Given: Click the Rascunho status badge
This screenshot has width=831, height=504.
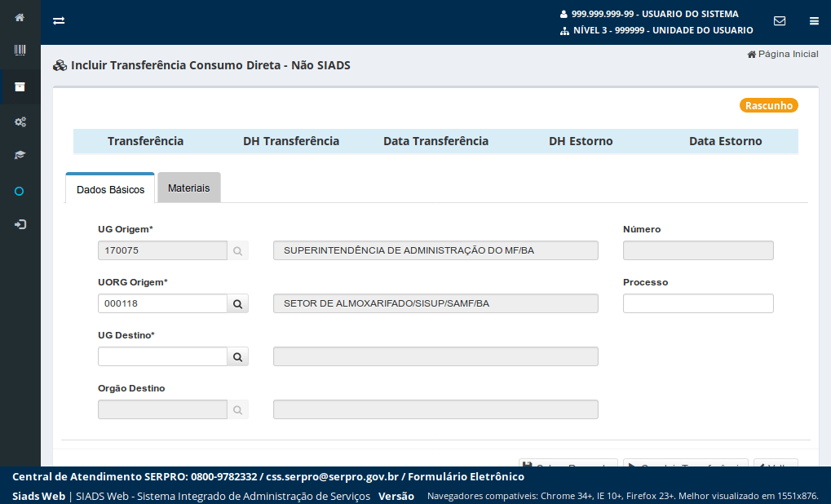Looking at the screenshot, I should (x=769, y=105).
